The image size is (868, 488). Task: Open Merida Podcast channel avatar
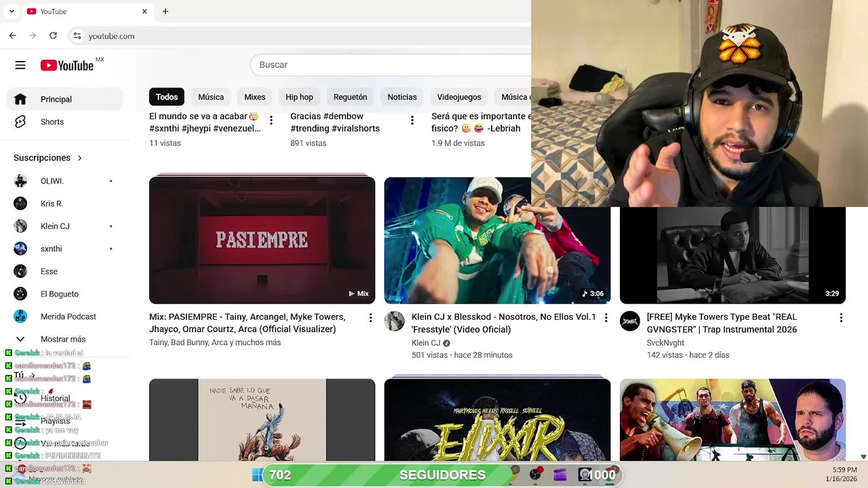(20, 317)
